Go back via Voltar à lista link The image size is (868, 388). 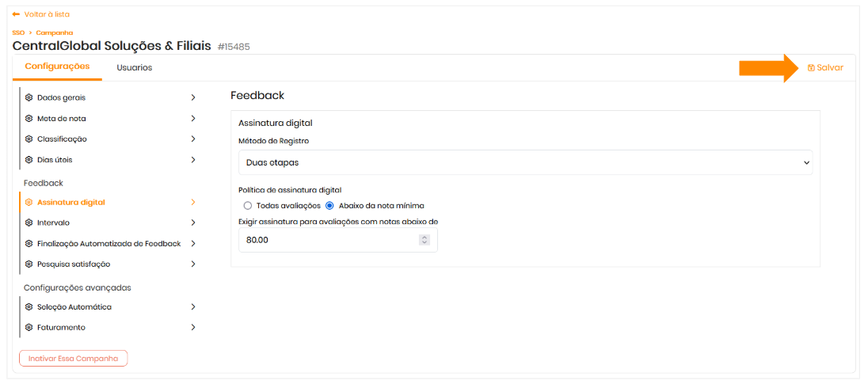coord(40,14)
